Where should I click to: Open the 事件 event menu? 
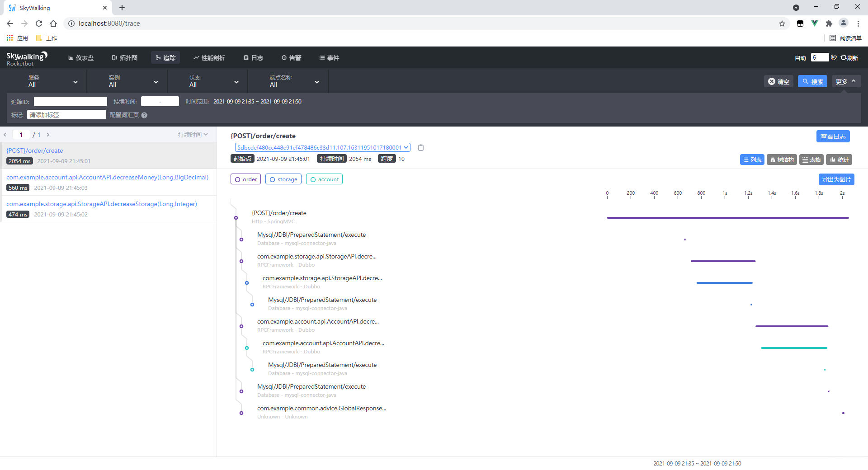(330, 58)
